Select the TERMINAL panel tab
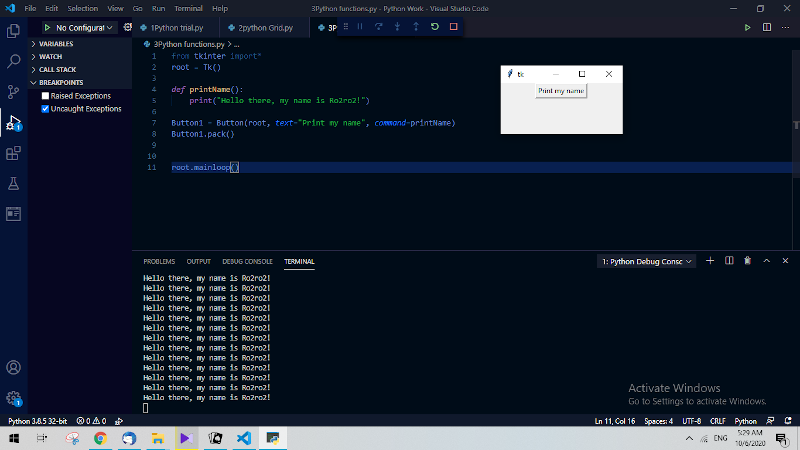Screen dimensions: 800x450 click(299, 261)
